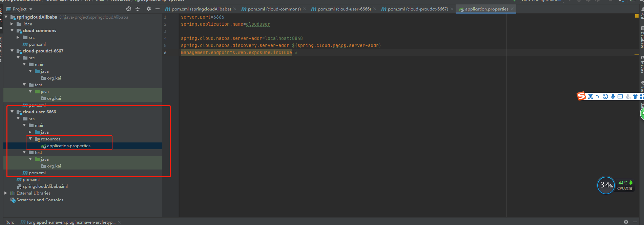
Task: Activate Sogou voice input microphone
Action: [613, 96]
